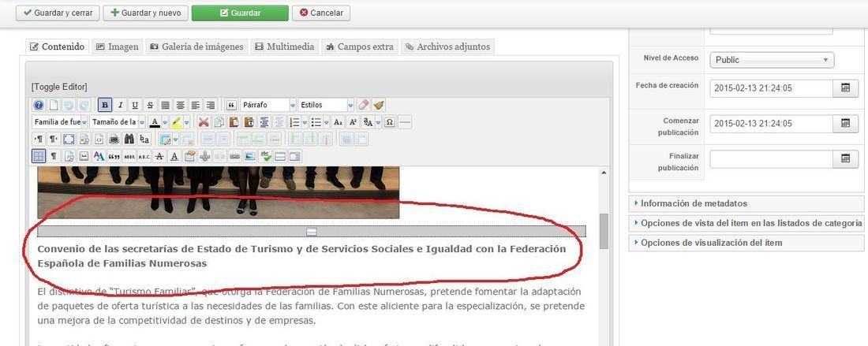This screenshot has width=868, height=346.
Task: Insert a horizontal rule
Action: coord(406,123)
